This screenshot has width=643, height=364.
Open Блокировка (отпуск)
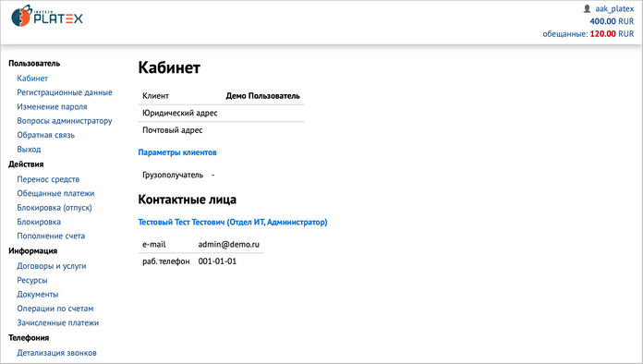[x=55, y=208]
